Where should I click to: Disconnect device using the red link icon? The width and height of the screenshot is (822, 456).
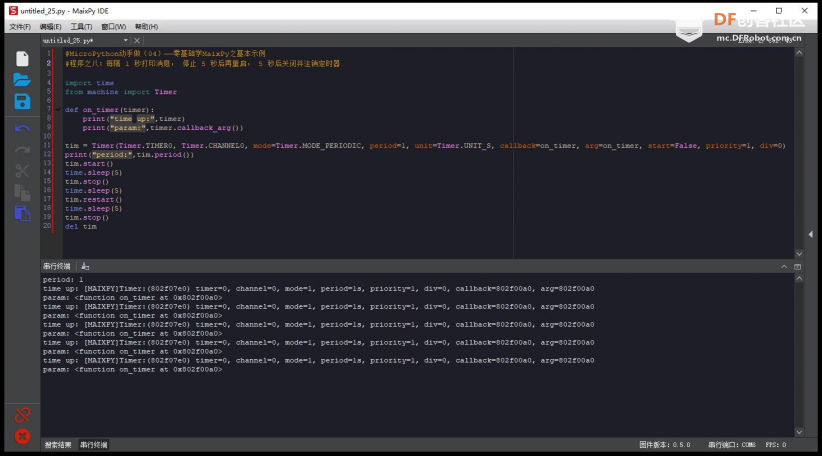tap(22, 415)
